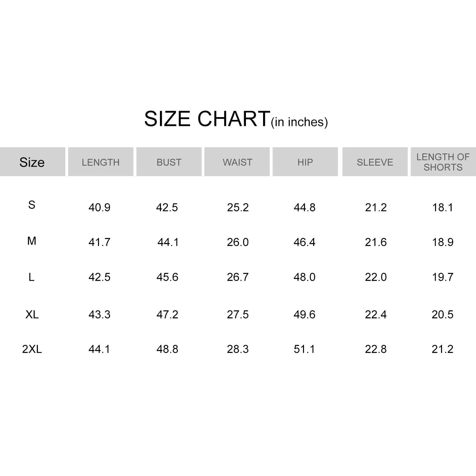Select the WAIST column header

tap(237, 162)
